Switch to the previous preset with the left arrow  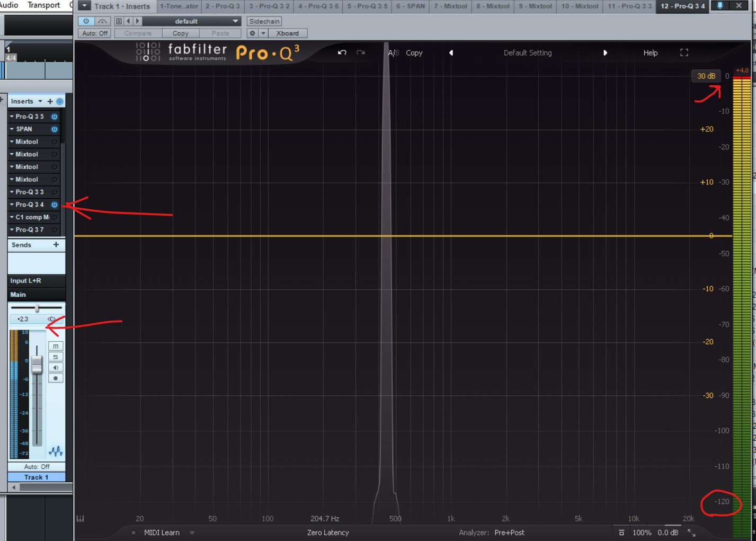tap(451, 53)
